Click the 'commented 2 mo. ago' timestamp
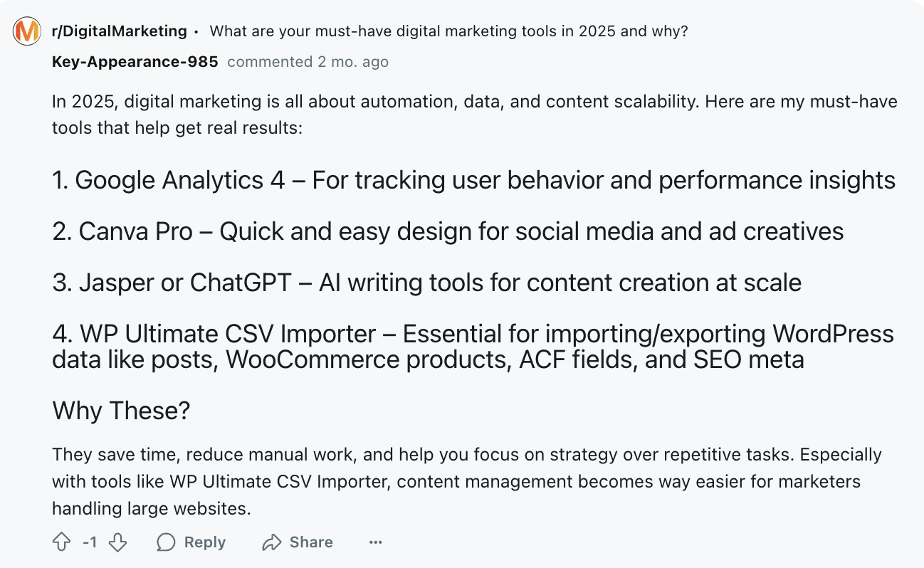The image size is (924, 568). pos(308,62)
